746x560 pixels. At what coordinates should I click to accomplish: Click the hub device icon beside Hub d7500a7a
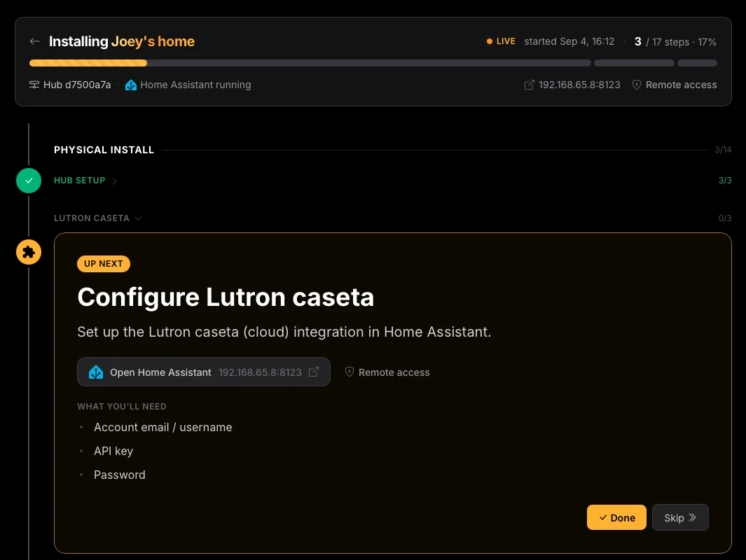point(34,85)
